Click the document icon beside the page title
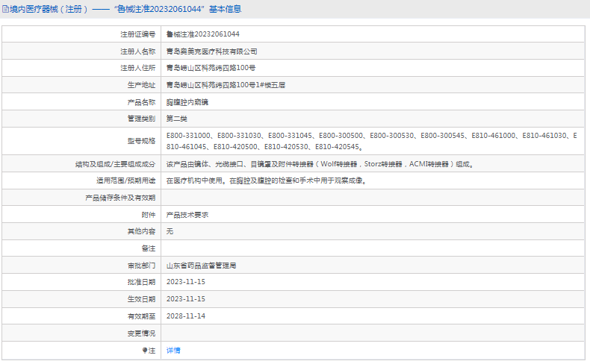This screenshot has width=590, height=364. pos(5,9)
